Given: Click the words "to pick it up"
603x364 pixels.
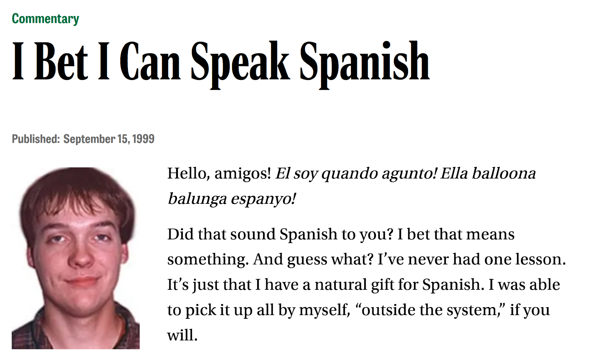Looking at the screenshot, I should click(210, 310).
